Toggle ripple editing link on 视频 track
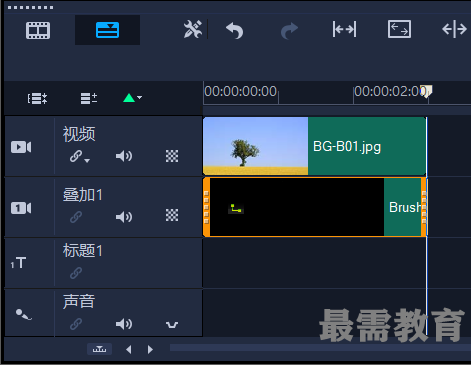471x365 pixels. click(79, 156)
